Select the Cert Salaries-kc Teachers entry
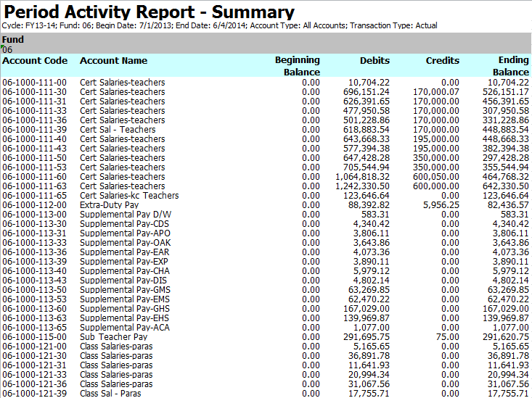This screenshot has height=398, width=532. pos(129,196)
